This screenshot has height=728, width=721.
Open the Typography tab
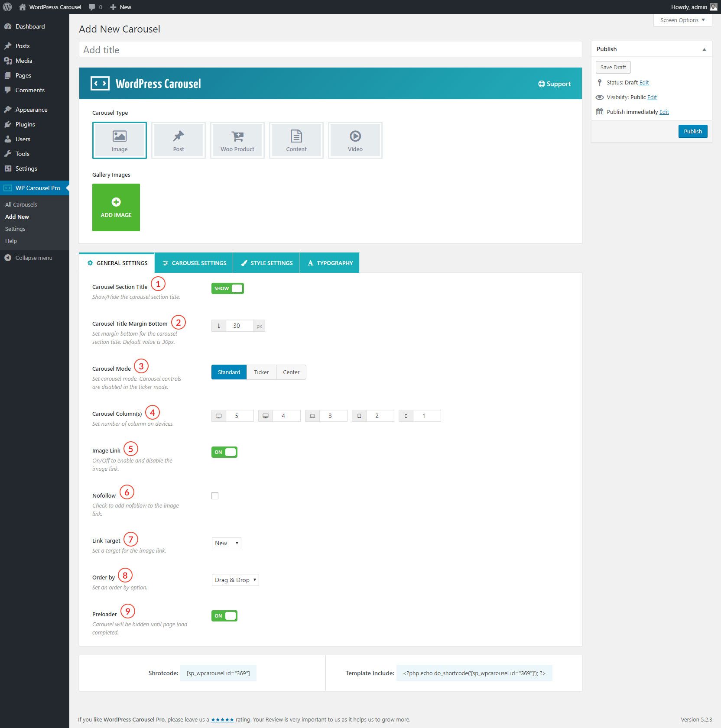[x=330, y=263]
